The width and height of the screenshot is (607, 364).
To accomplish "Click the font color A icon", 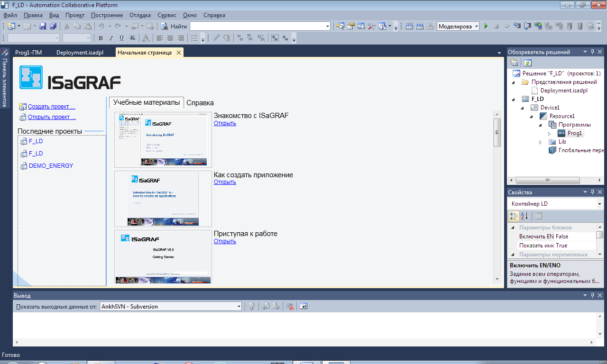I will (x=146, y=38).
